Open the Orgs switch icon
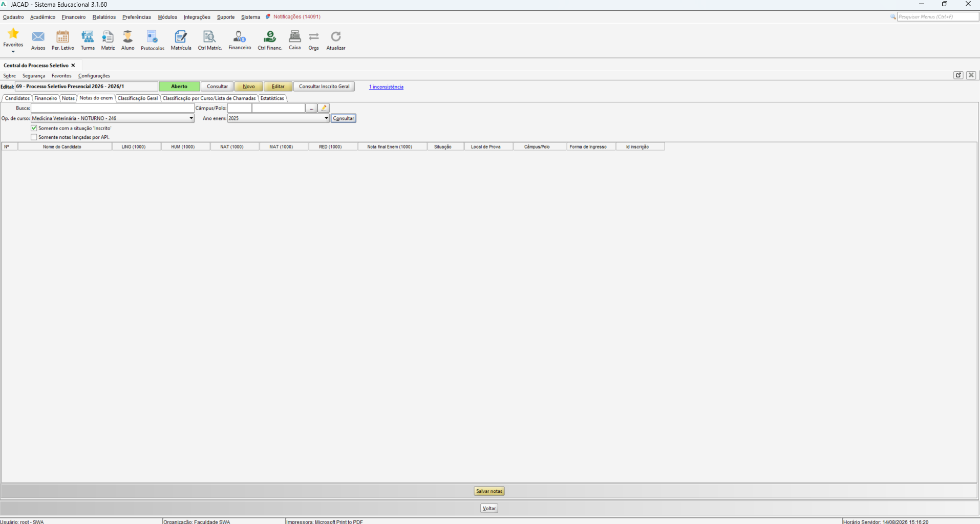Screen dimensions: 980x524 coord(314,36)
